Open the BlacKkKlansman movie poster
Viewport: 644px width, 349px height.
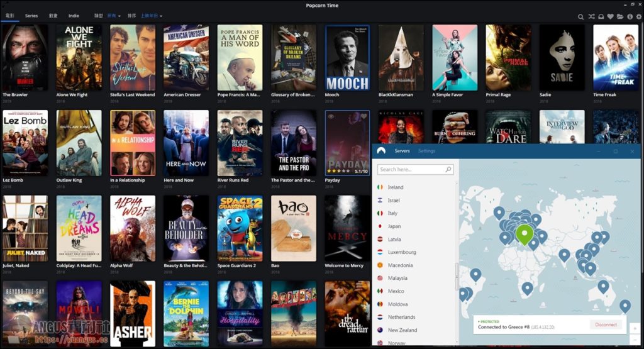(401, 58)
